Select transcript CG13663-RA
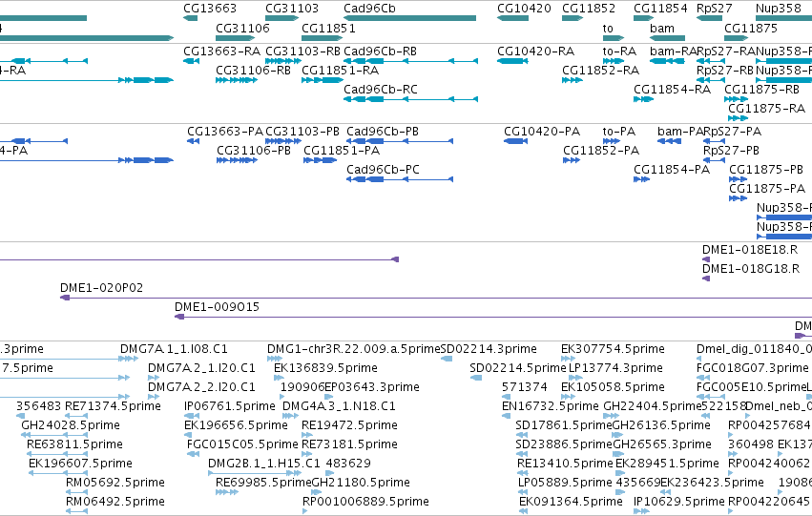The image size is (812, 516). (x=221, y=52)
